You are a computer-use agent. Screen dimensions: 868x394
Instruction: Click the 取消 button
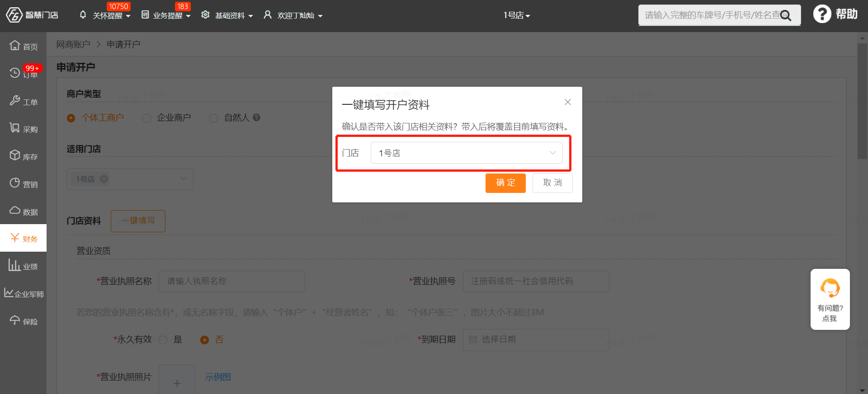pyautogui.click(x=552, y=183)
